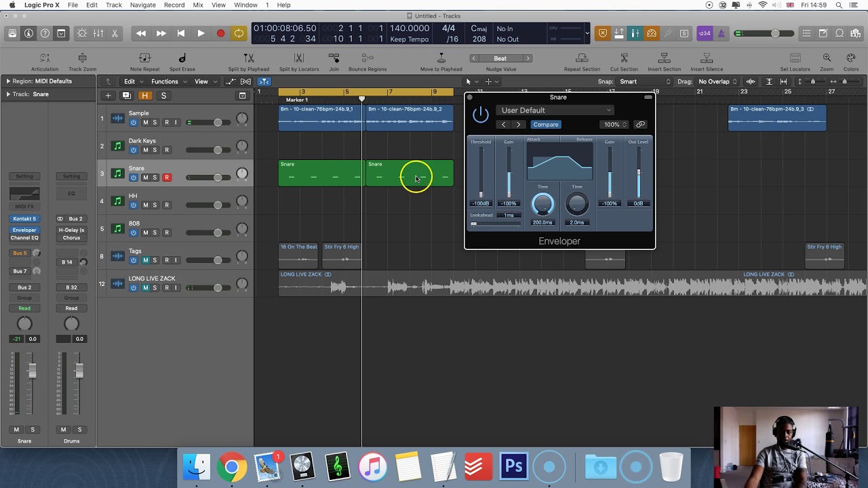Open Quick Help question mark button
The width and height of the screenshot is (868, 488).
(x=45, y=33)
